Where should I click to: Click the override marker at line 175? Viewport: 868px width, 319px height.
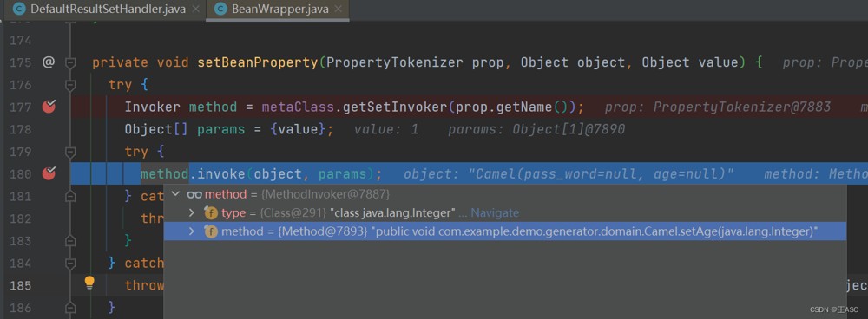pyautogui.click(x=49, y=62)
